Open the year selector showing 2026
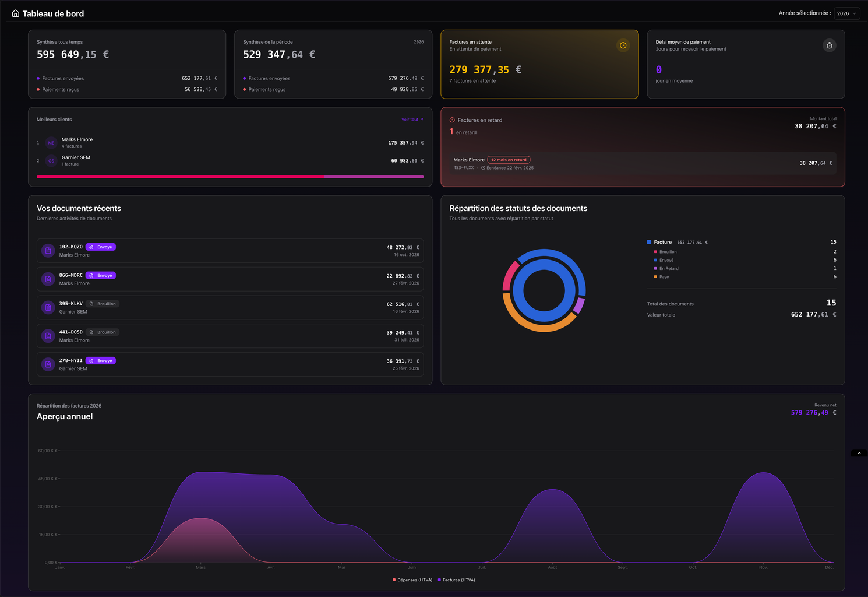 (x=846, y=13)
